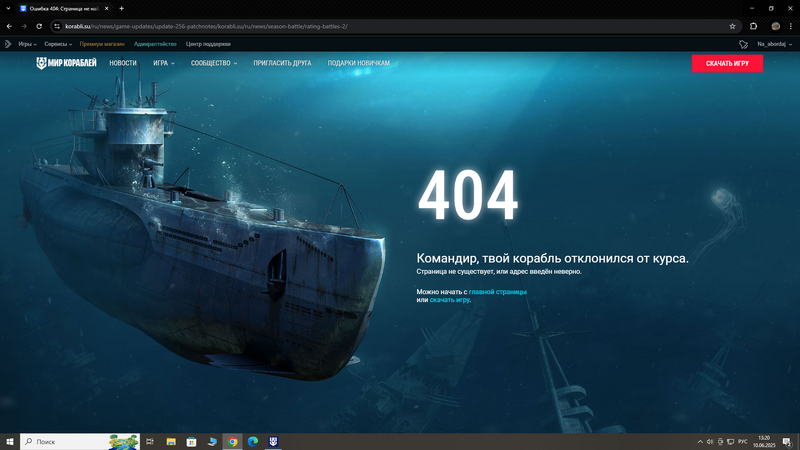The height and width of the screenshot is (450, 800).
Task: Open File Explorer from the taskbar
Action: (x=171, y=442)
